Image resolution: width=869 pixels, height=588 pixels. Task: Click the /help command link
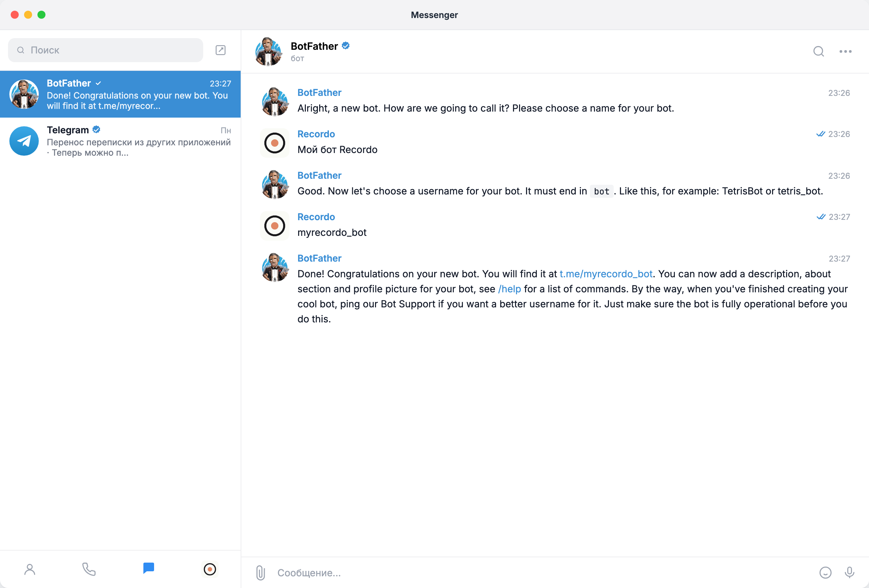coord(509,289)
